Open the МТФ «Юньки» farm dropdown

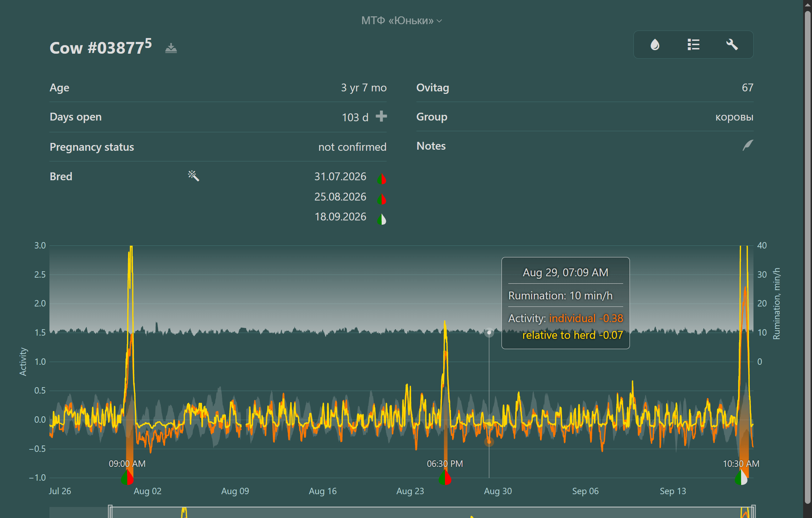[402, 21]
